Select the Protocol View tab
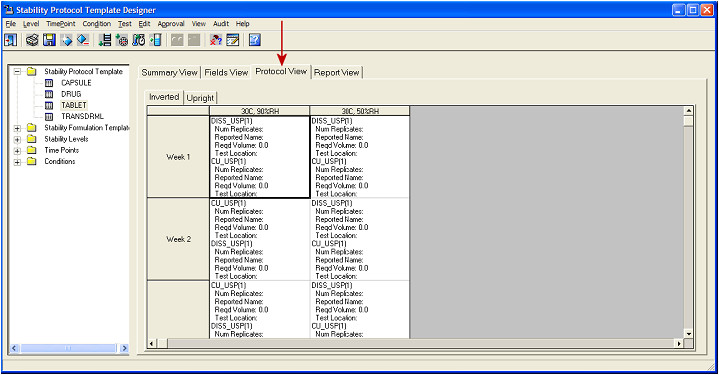The width and height of the screenshot is (719, 375). [x=281, y=72]
